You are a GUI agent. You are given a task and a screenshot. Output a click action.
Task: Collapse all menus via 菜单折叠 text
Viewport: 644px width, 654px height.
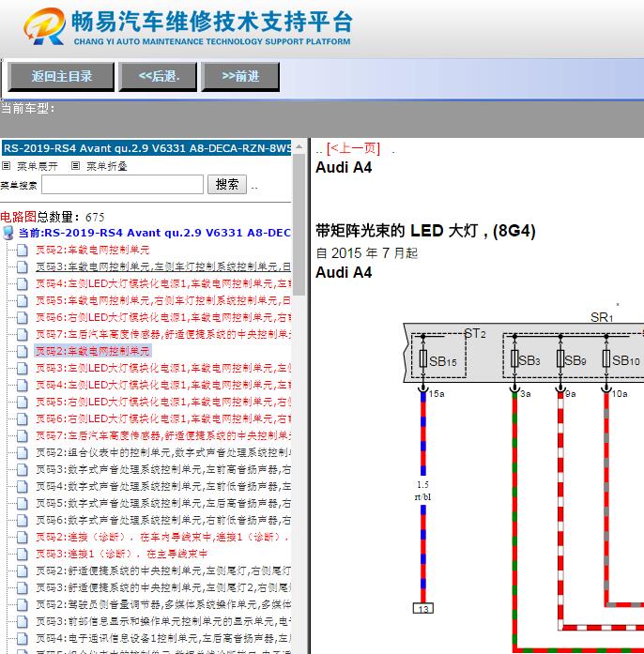tap(106, 166)
